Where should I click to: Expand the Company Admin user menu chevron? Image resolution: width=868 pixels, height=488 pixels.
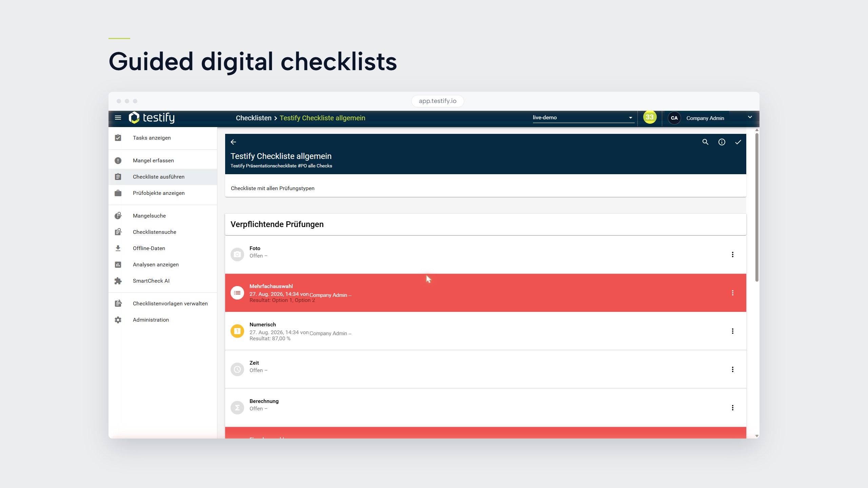[750, 117]
